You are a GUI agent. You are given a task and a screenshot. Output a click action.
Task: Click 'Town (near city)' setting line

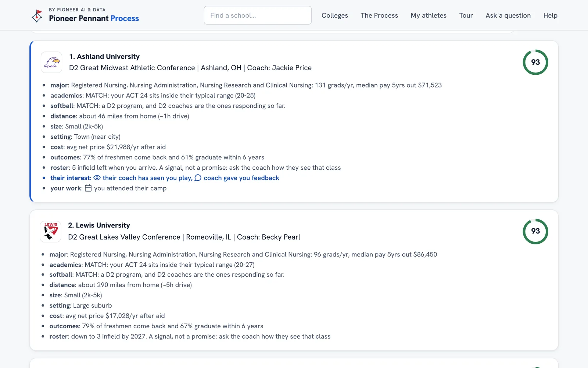click(85, 137)
